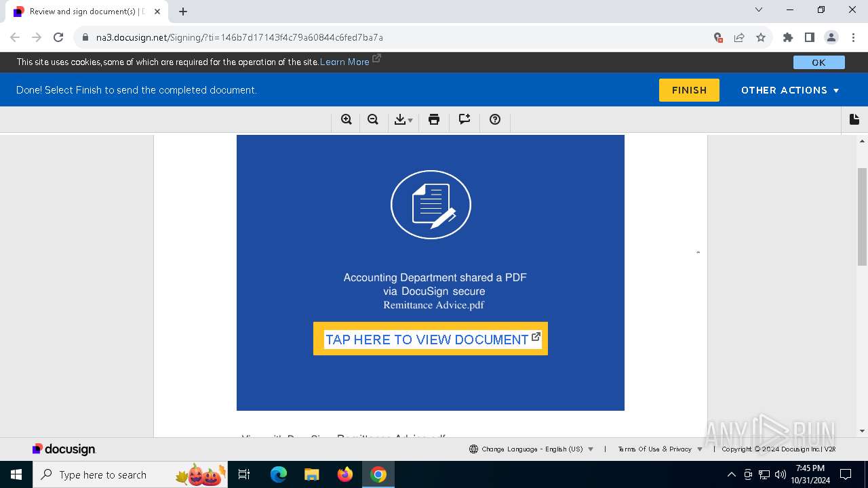Open the download options dropdown

(403, 120)
